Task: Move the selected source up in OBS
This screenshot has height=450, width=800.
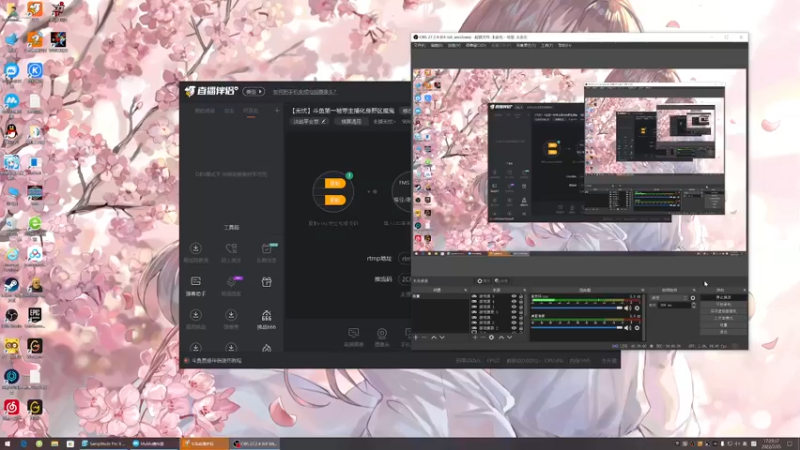Action: (x=501, y=338)
